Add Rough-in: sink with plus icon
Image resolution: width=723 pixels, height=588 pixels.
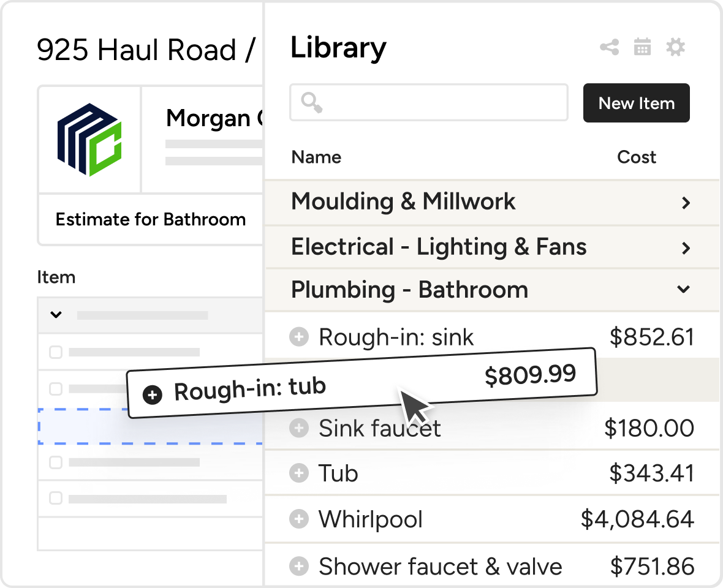[298, 337]
